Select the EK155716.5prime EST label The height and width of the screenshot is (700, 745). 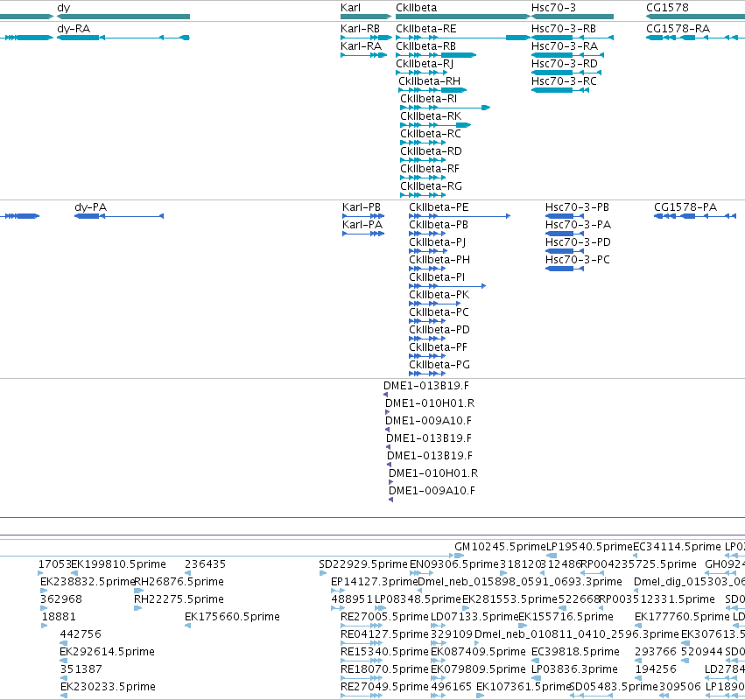[x=566, y=617]
